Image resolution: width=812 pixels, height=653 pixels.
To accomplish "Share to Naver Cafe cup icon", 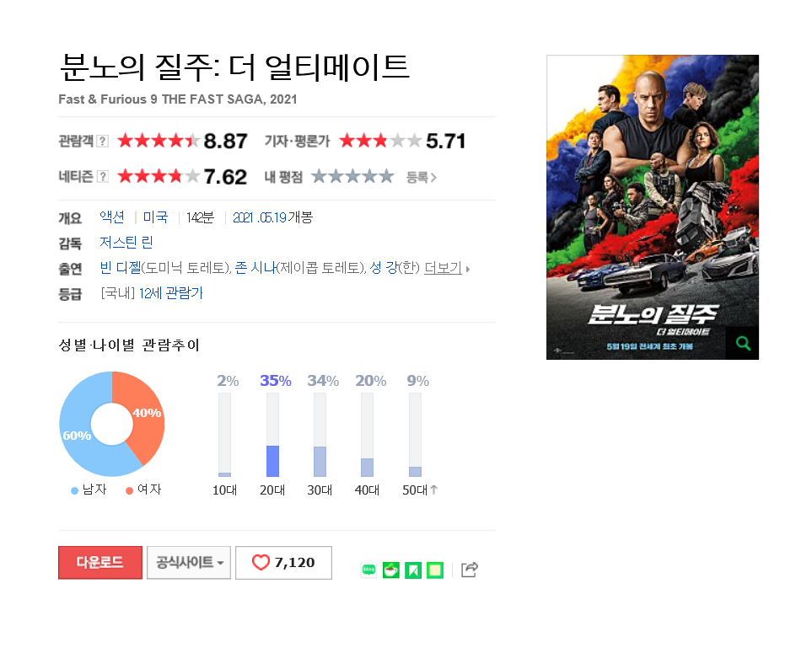I will point(391,570).
